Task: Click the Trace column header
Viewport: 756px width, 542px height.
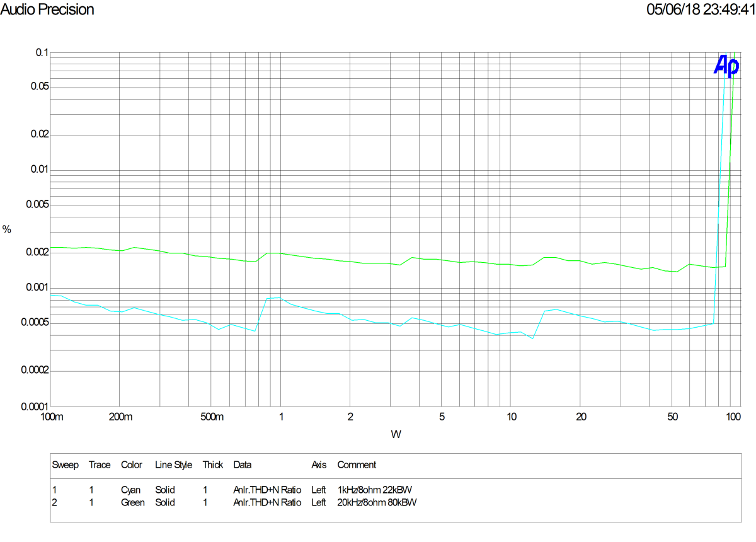Action: coord(100,465)
